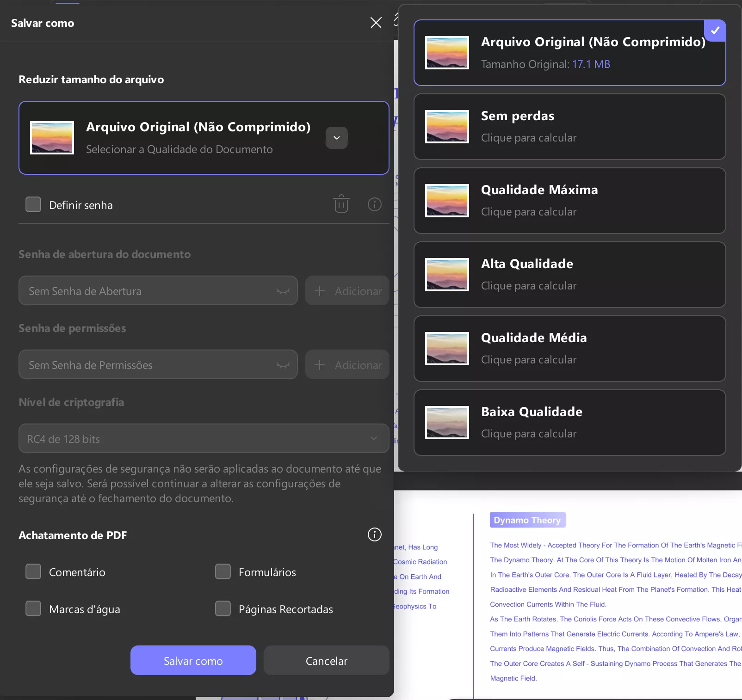Viewport: 742px width, 700px height.
Task: Click 'Clique para calcular' under Sem perdas
Action: pos(529,138)
